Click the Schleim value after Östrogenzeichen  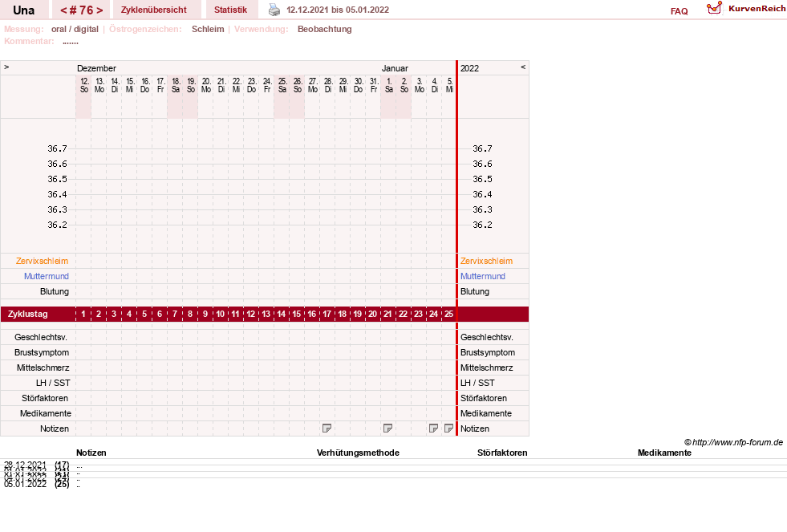(208, 29)
